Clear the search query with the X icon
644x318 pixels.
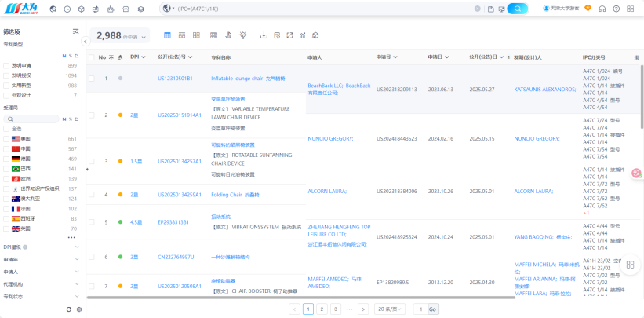(477, 9)
